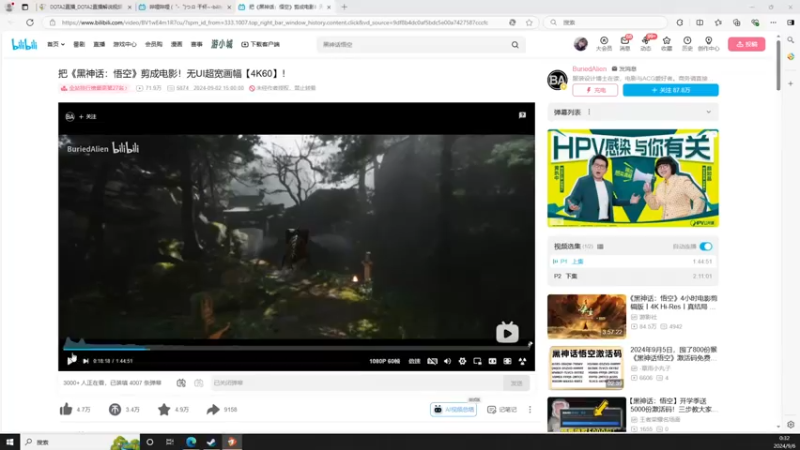Click the bilibili search magnifier icon

click(x=515, y=45)
